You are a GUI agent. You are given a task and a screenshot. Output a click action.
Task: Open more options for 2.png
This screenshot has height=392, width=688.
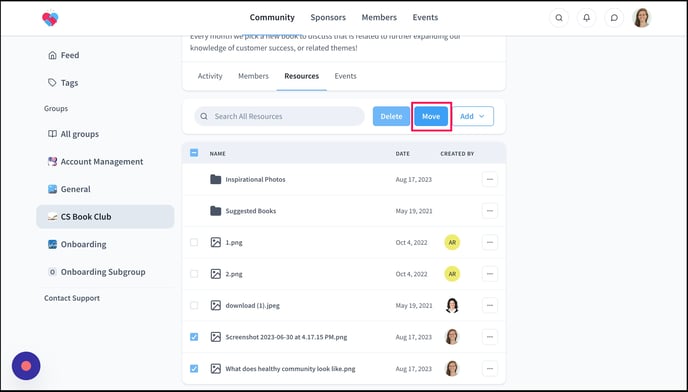[490, 274]
